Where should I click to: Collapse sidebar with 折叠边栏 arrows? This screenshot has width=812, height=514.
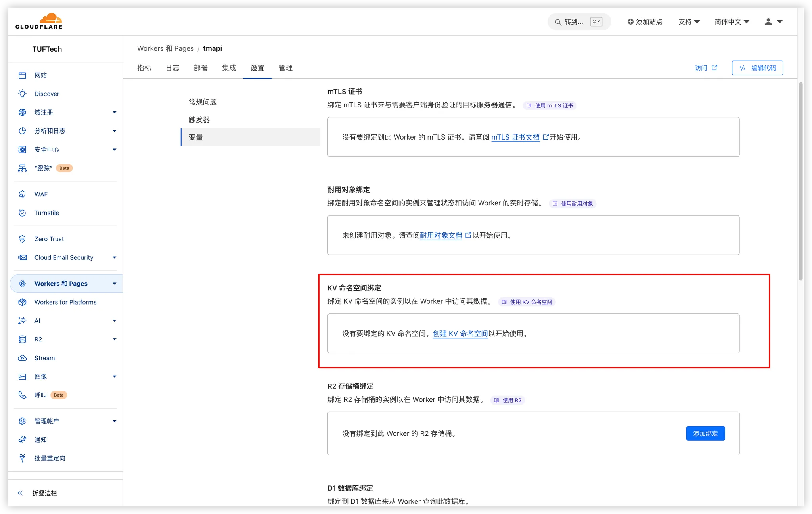pos(20,493)
